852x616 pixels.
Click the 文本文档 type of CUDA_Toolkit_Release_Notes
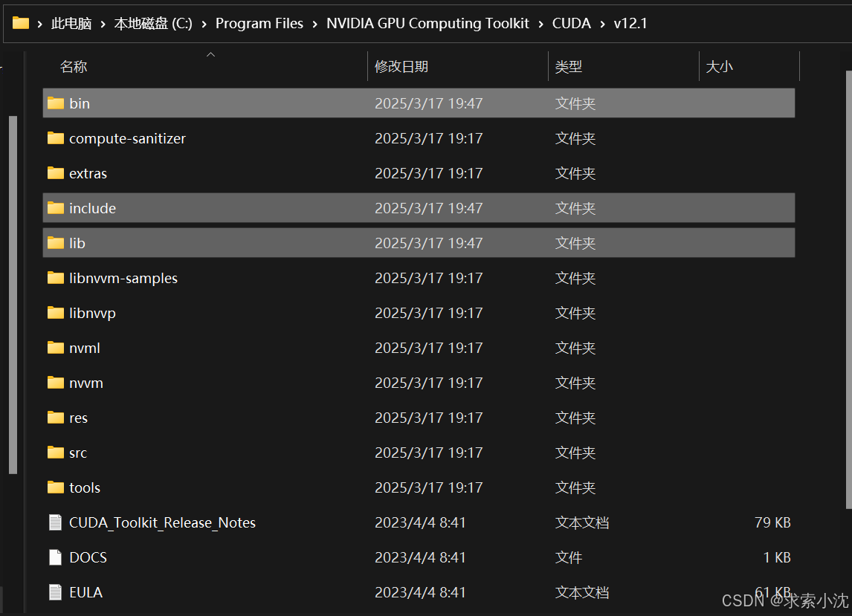pyautogui.click(x=582, y=522)
